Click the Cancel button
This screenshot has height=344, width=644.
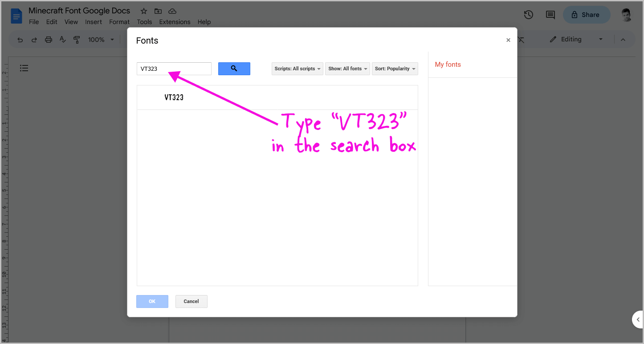coord(191,301)
